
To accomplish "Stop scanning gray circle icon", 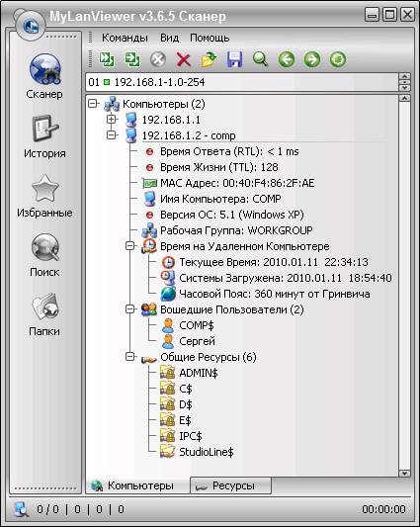I will (158, 59).
